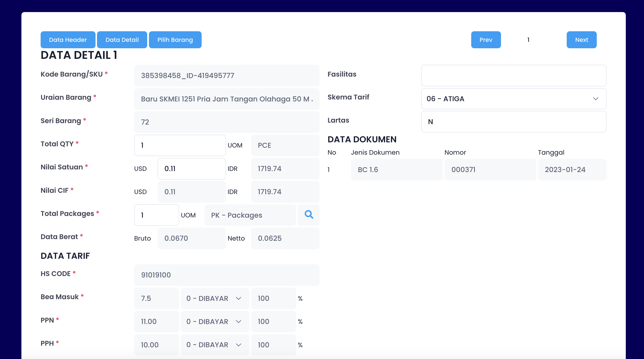Open the Data Detail tab
Viewport: 644px width, 359px height.
pyautogui.click(x=122, y=40)
